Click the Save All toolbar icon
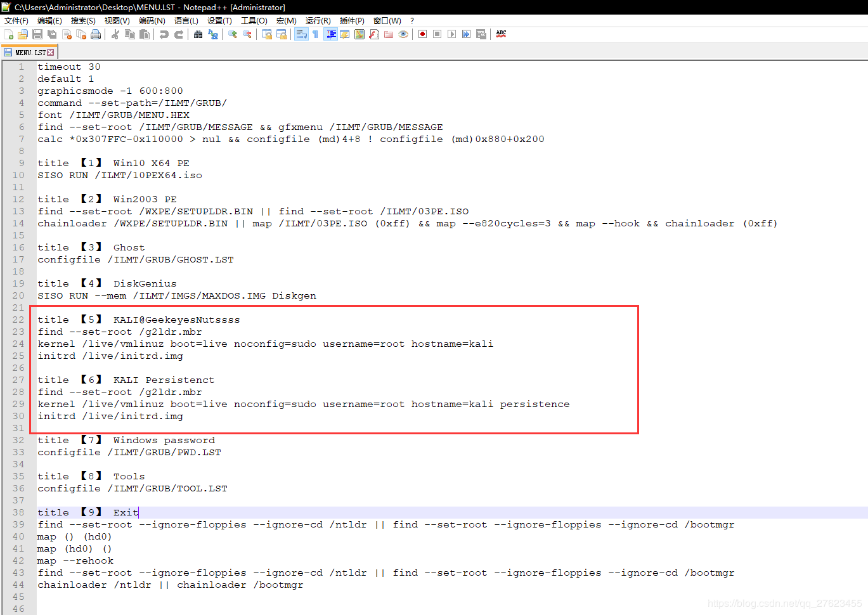This screenshot has width=868, height=615. click(52, 34)
